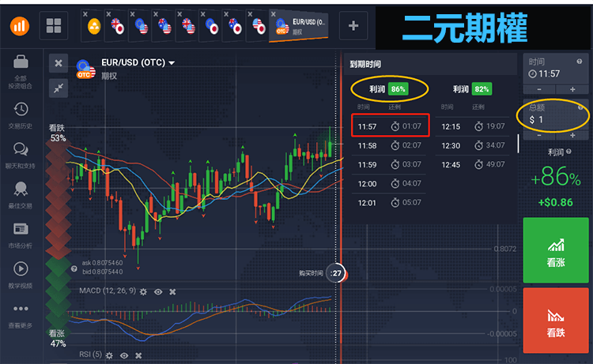This screenshot has height=364, width=593.
Task: Click the red 看跌 put button
Action: click(556, 321)
